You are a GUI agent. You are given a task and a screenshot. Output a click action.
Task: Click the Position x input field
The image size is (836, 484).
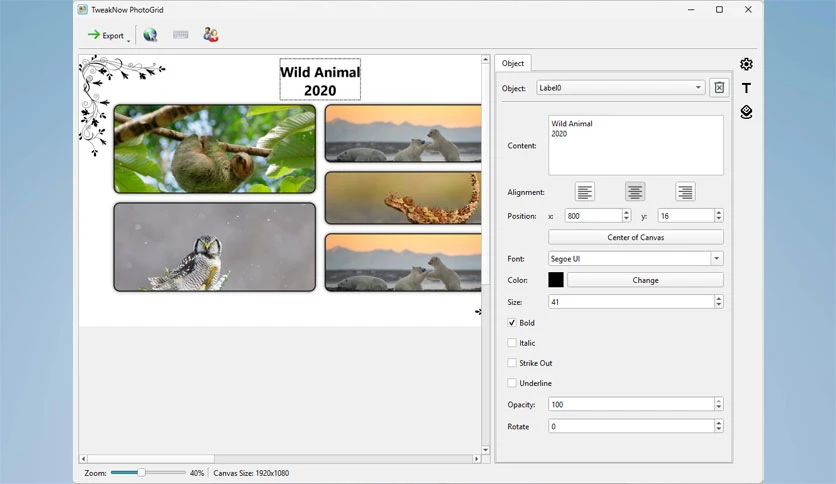593,215
